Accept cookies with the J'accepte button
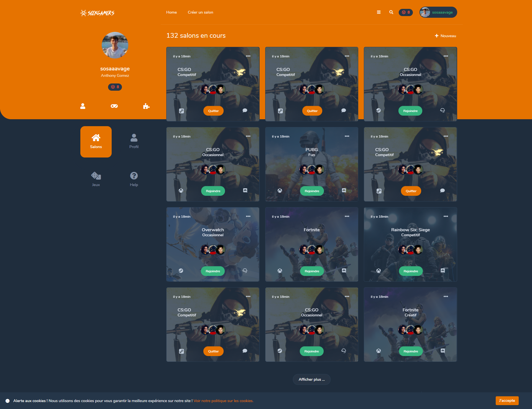 507,401
